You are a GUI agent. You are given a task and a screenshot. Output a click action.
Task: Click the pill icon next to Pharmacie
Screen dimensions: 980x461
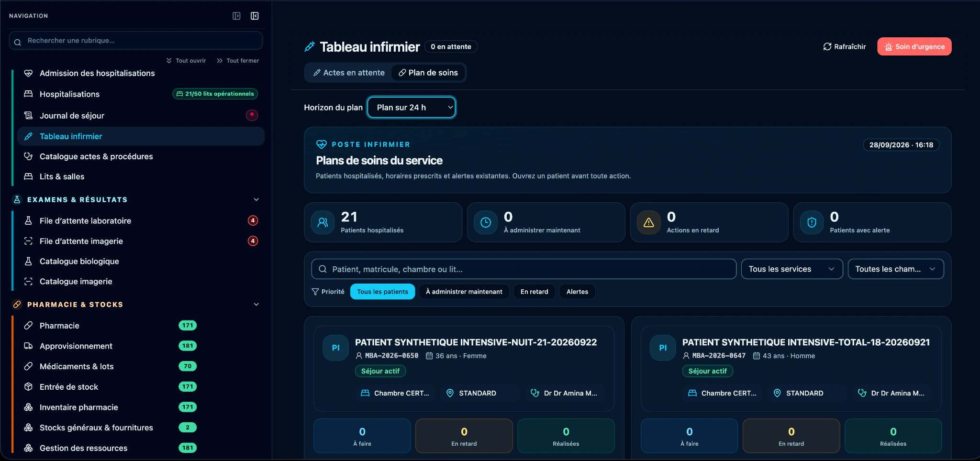click(29, 325)
